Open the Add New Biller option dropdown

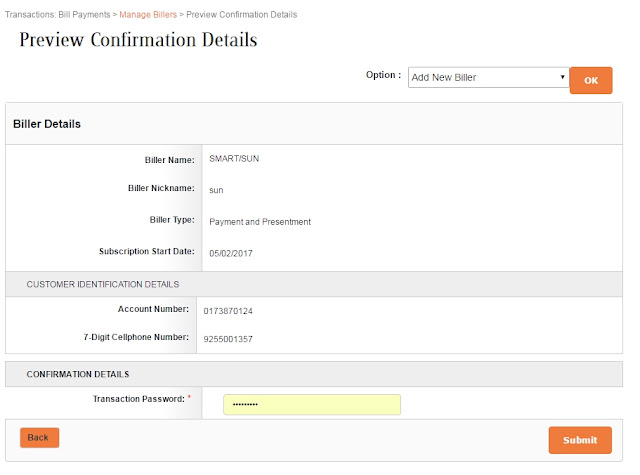(x=488, y=78)
